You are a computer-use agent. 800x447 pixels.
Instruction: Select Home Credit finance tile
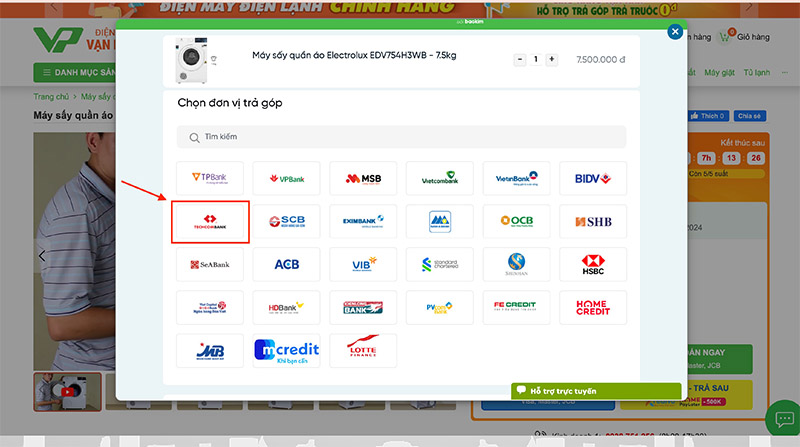pos(593,308)
